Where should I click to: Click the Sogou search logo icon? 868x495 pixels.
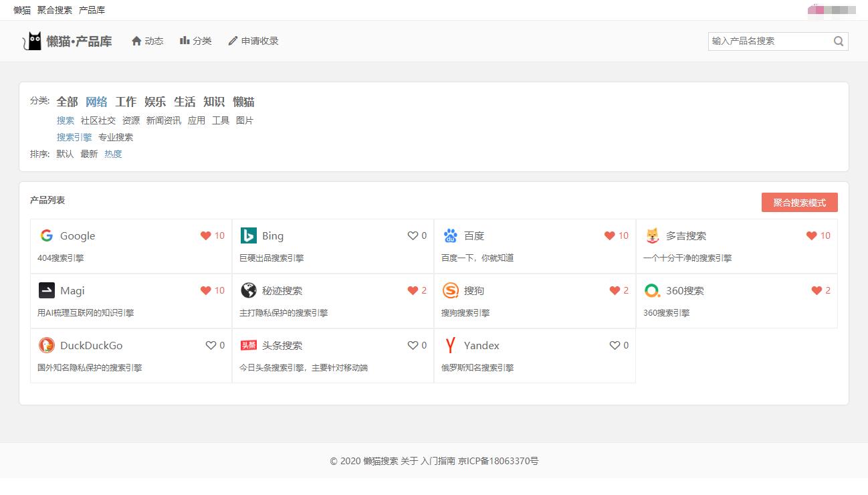pos(450,290)
